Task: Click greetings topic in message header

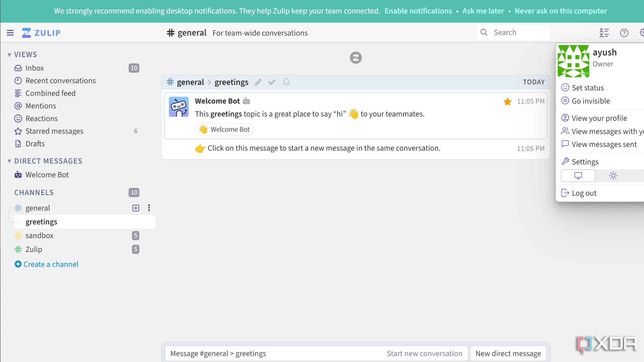Action: (231, 82)
